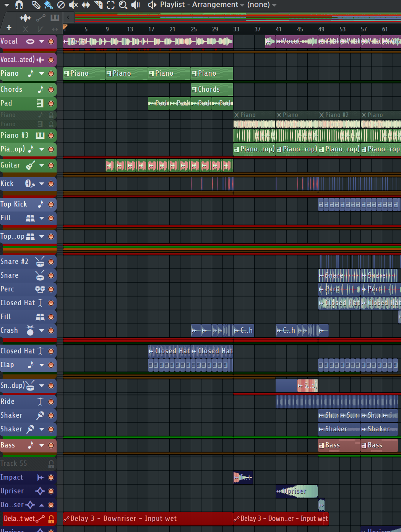The image size is (401, 532).
Task: Mute the Upriser track
Action: point(51,491)
